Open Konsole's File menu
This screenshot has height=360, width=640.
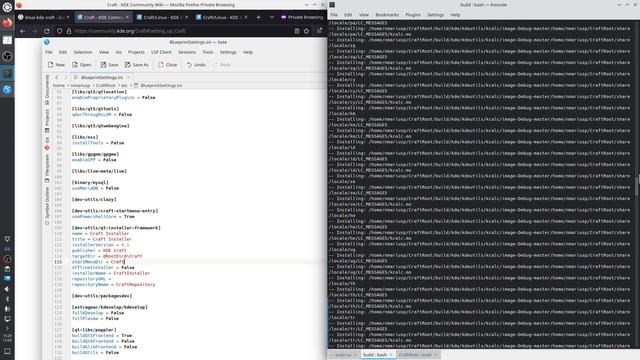334,15
